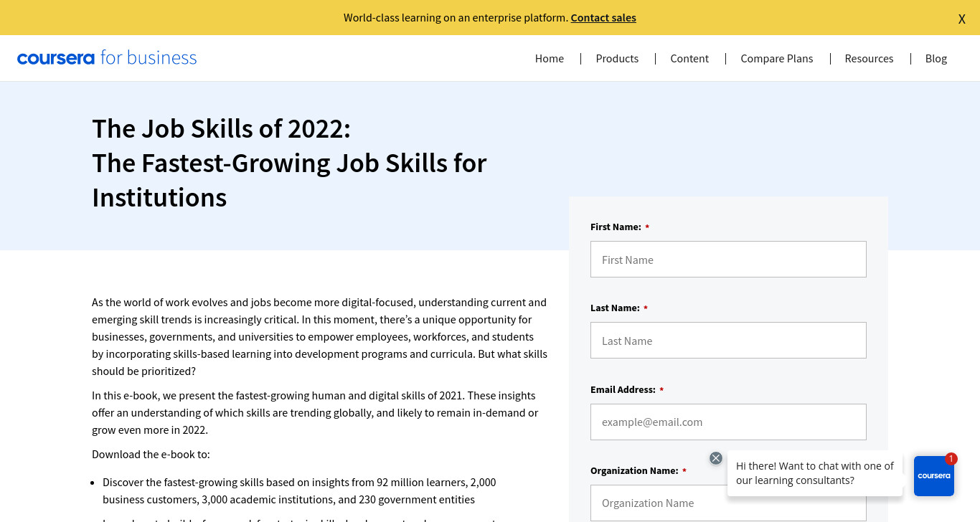Click into the Email Address field
Image resolution: width=980 pixels, height=522 pixels.
click(728, 422)
